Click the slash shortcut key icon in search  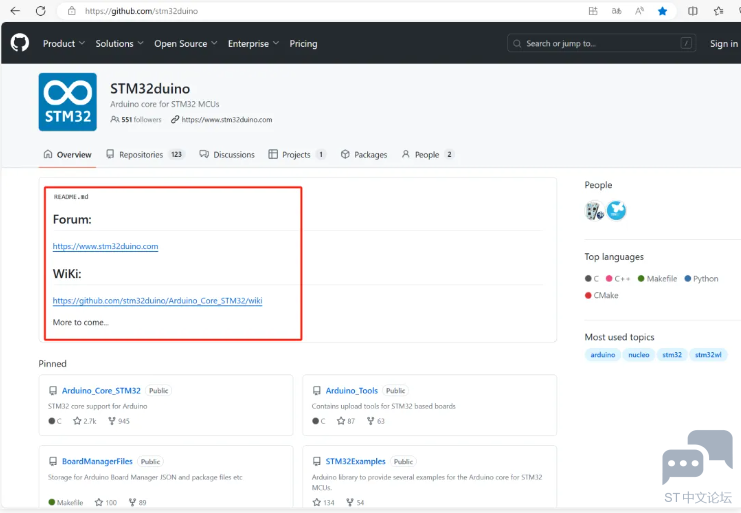tap(686, 43)
